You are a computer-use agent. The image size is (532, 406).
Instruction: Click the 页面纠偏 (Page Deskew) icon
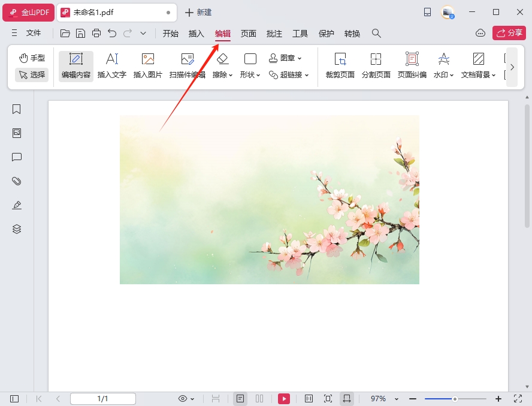(412, 66)
